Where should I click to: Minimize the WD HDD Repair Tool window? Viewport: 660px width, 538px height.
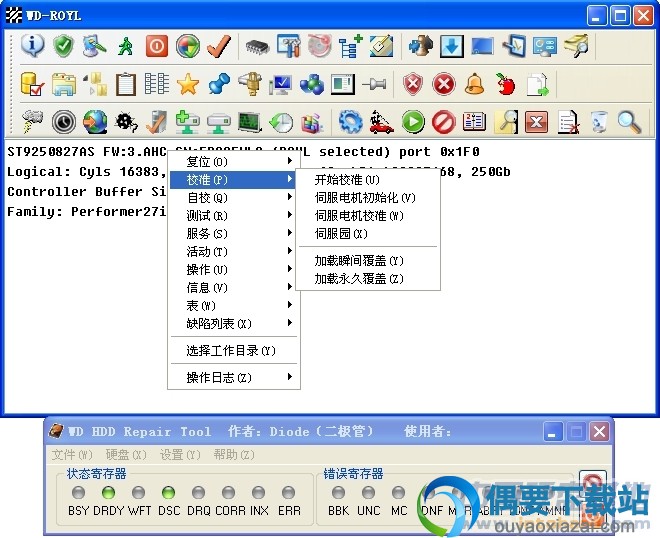553,432
